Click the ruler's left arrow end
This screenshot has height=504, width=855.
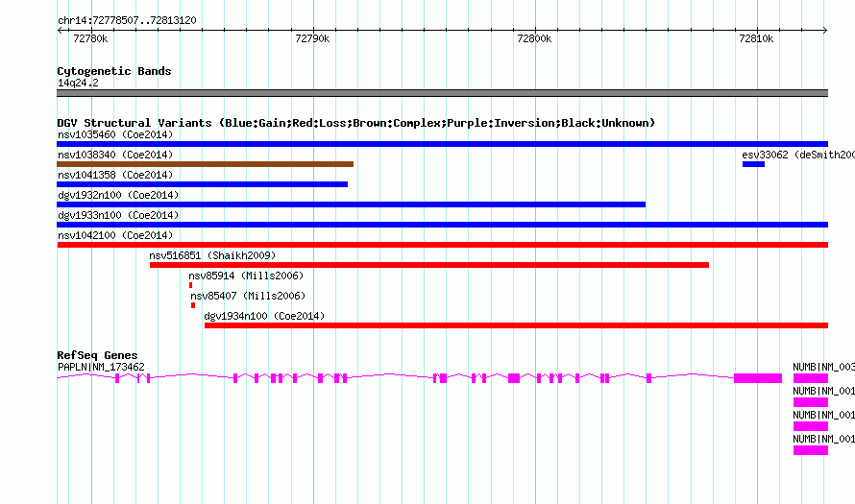[60, 31]
